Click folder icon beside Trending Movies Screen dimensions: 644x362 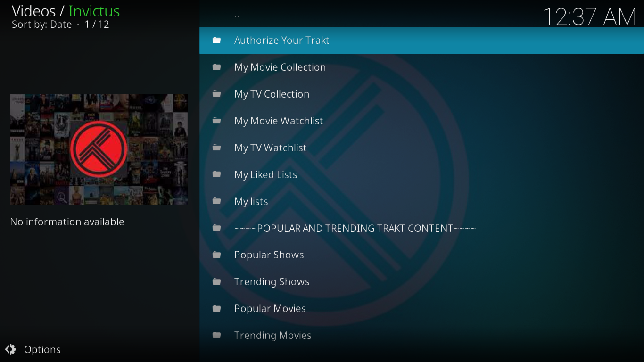point(216,335)
